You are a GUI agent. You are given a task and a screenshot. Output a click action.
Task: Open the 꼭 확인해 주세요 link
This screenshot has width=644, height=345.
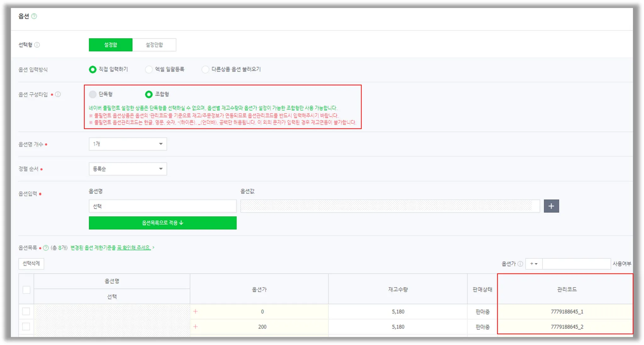pyautogui.click(x=134, y=248)
